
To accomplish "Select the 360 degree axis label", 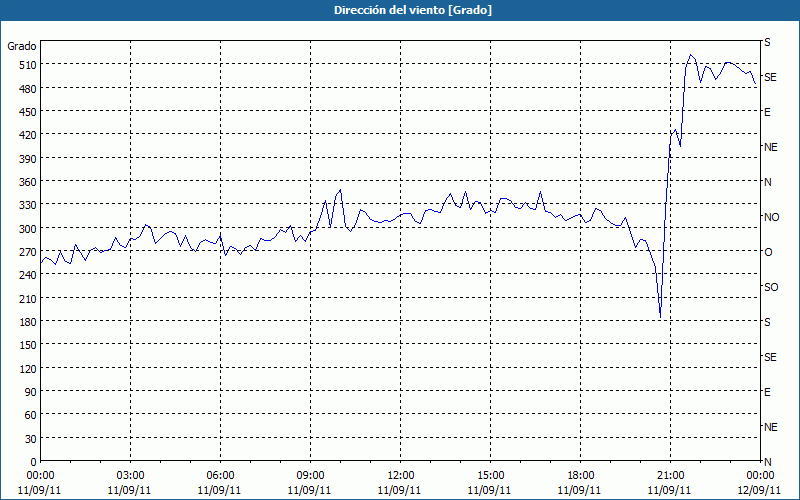I will [28, 182].
